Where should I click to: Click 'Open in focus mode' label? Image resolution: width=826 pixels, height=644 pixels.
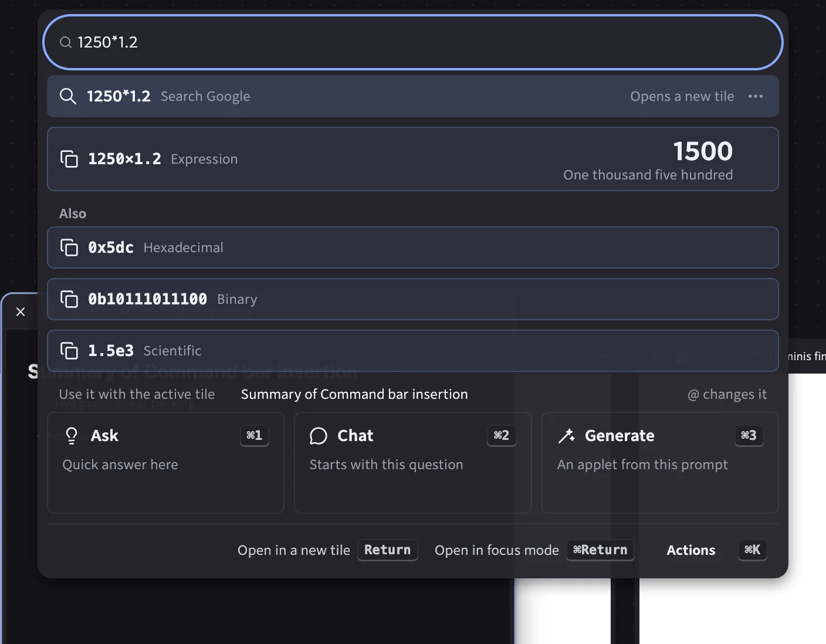coord(497,550)
